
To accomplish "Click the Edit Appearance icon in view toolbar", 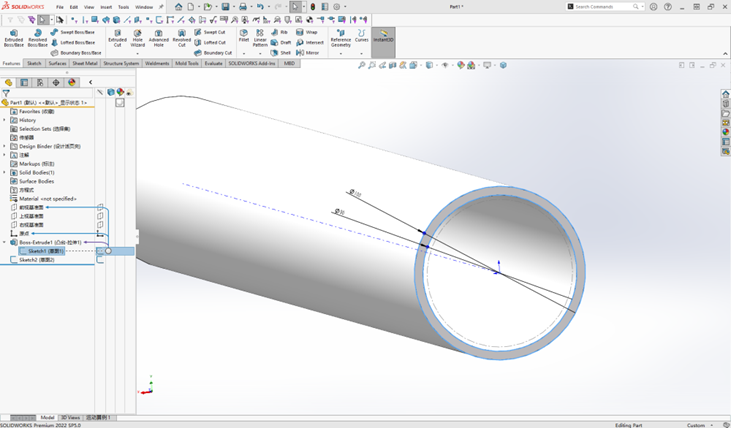I will (461, 65).
